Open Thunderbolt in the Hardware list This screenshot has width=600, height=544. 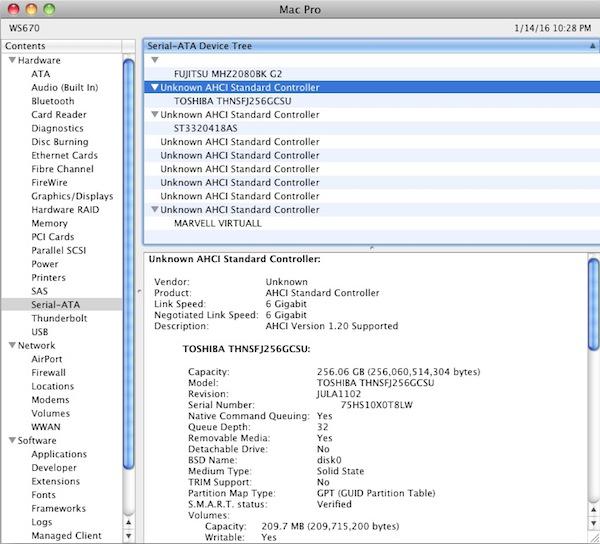[x=59, y=318]
